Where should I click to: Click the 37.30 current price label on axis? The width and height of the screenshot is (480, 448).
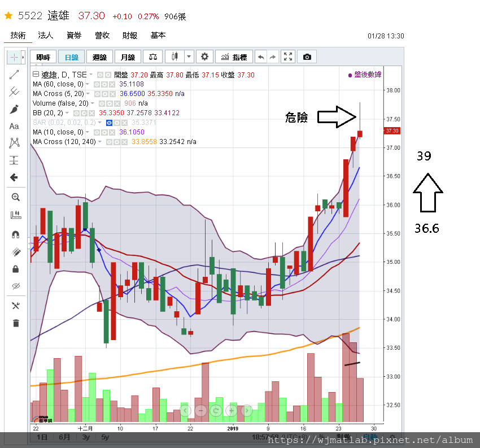(392, 131)
